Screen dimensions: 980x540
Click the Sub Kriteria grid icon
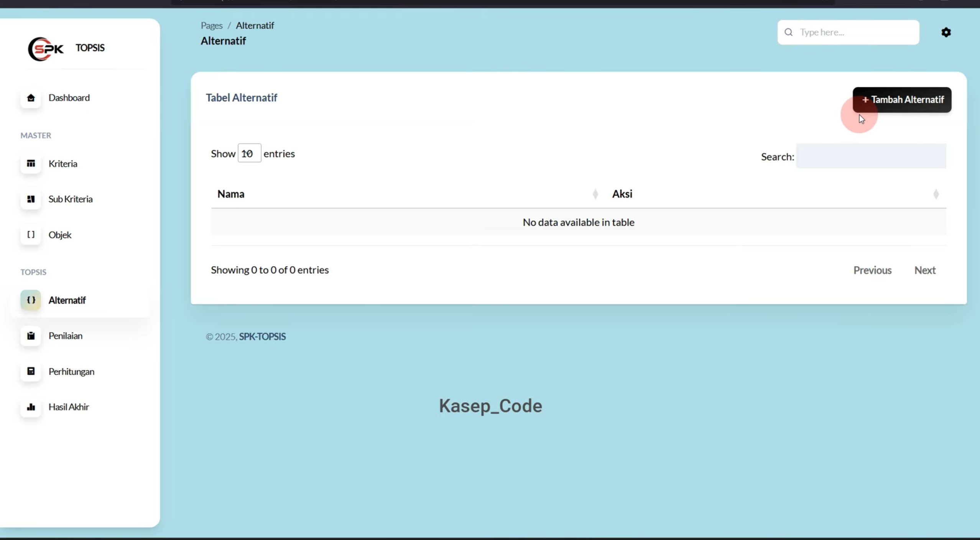click(x=31, y=199)
